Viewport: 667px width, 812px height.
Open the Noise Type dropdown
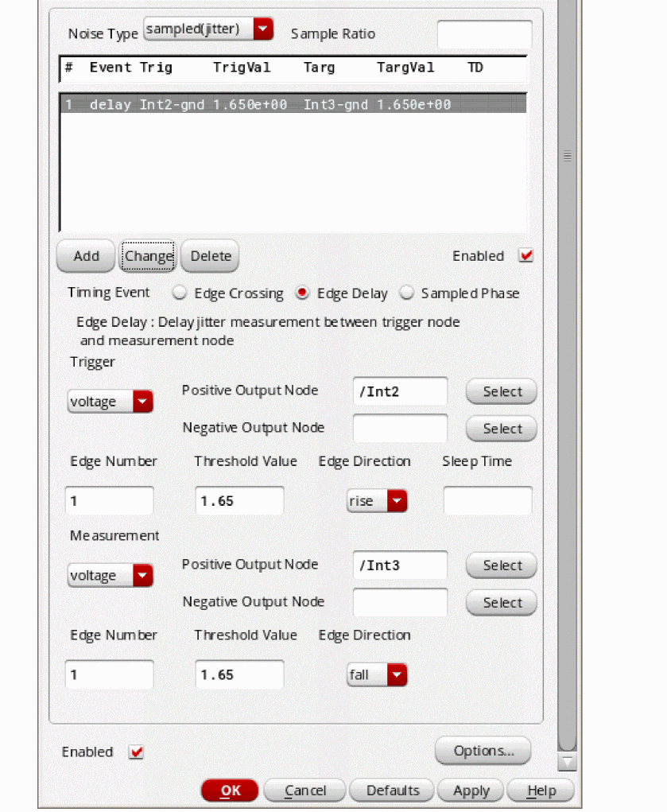pos(207,29)
